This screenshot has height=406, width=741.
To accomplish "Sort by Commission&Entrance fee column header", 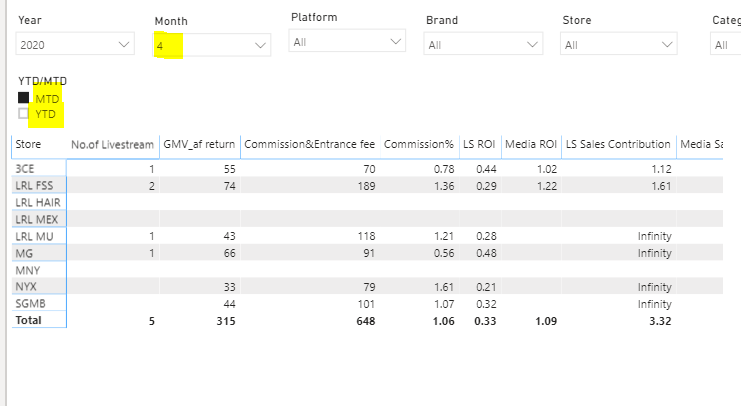I will 310,145.
